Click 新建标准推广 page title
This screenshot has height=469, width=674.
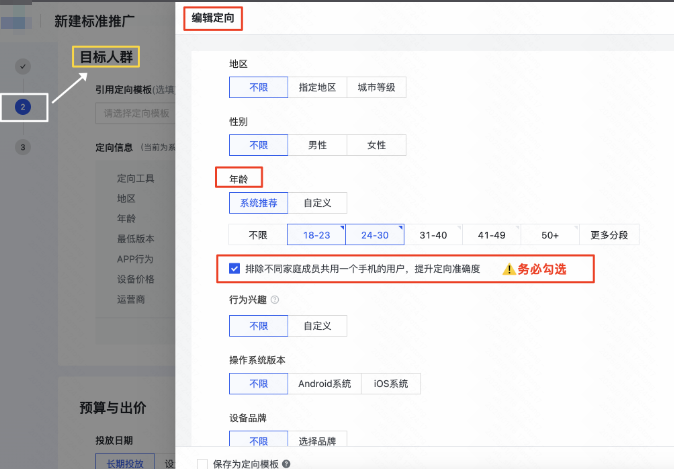94,21
